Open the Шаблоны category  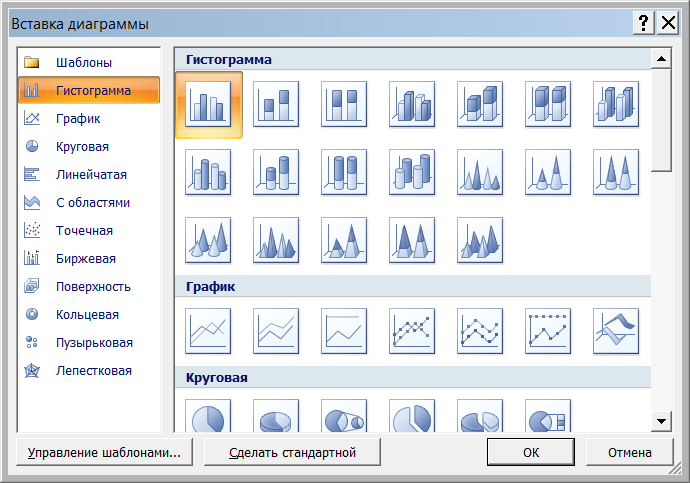89,62
